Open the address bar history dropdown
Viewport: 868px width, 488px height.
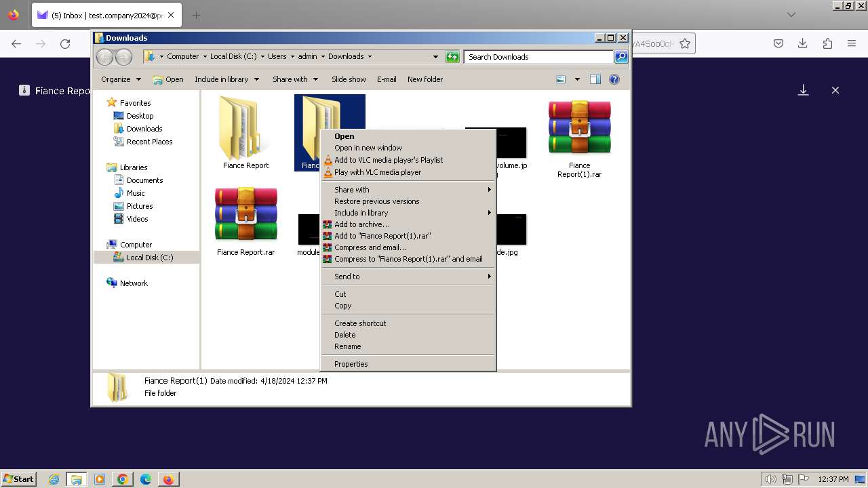[x=435, y=57]
